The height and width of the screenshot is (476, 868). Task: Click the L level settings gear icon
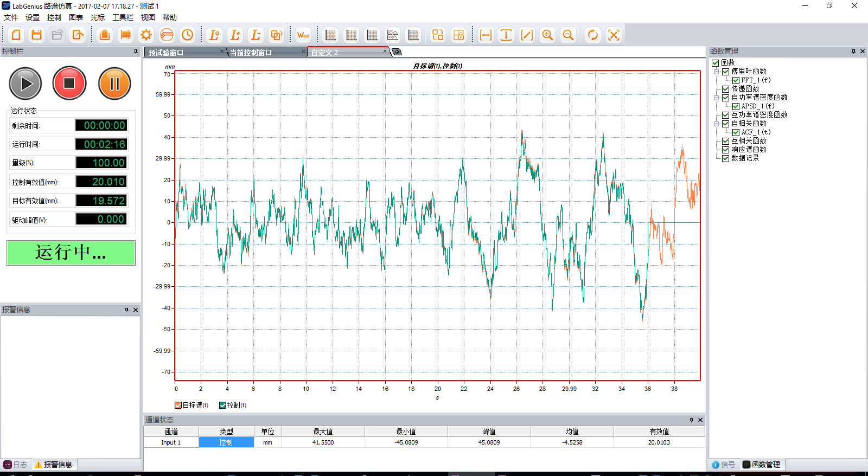pos(214,35)
